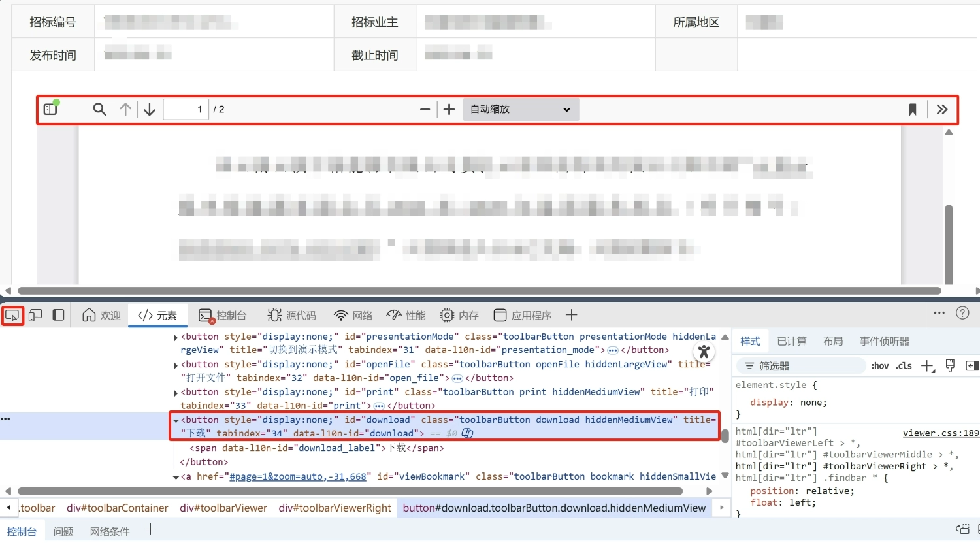Click the accessibility person icon
This screenshot has width=980, height=543.
pyautogui.click(x=704, y=352)
